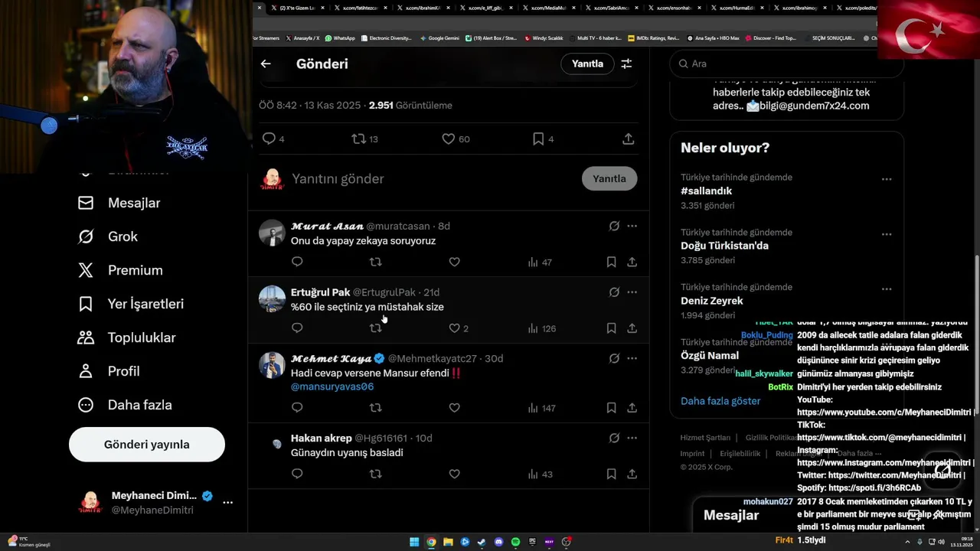Screen dimensions: 980x551
Task: Click in the Ara search field
Action: (786, 64)
